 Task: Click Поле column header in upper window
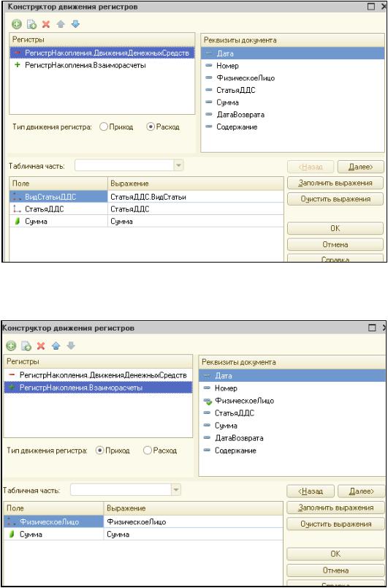point(58,184)
